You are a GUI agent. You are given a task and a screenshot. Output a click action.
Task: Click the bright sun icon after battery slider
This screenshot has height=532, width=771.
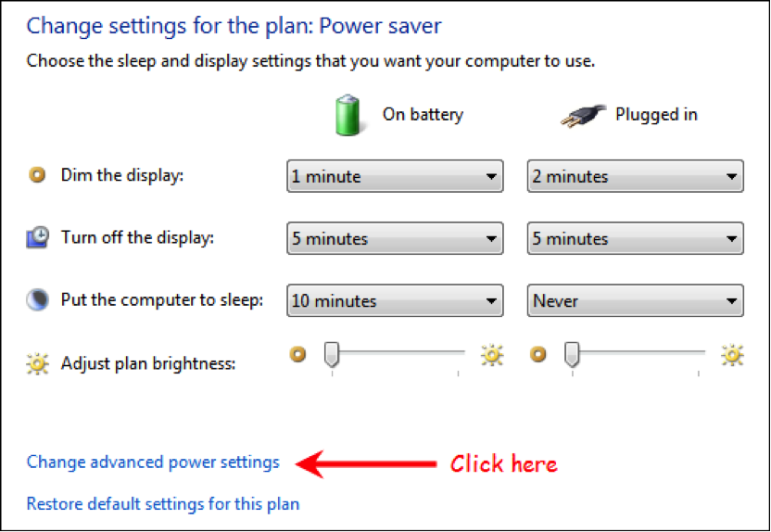pyautogui.click(x=492, y=355)
